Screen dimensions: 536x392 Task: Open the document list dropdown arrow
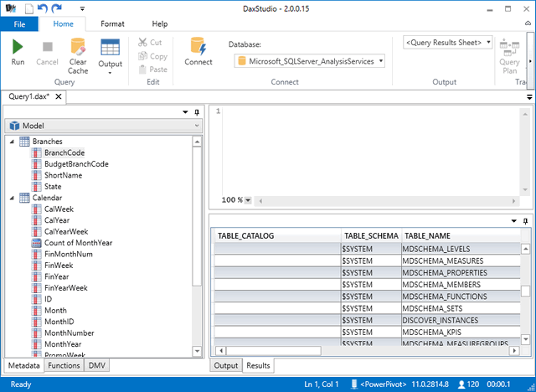pyautogui.click(x=529, y=97)
